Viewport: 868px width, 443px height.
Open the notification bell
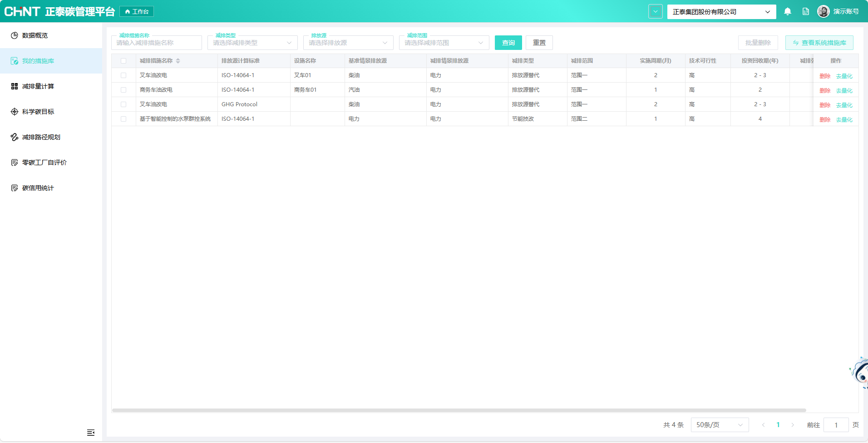tap(788, 12)
